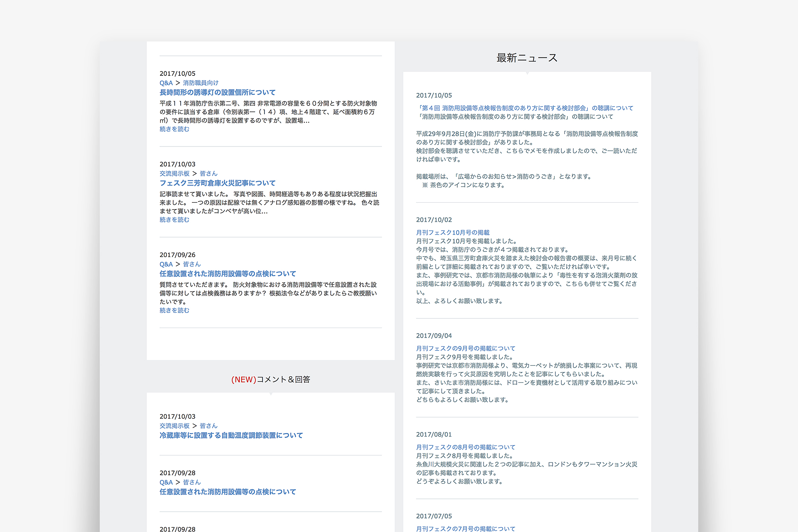Open news link 月刊フェスクの9月号の掲載について
The image size is (798, 532).
coord(466,348)
